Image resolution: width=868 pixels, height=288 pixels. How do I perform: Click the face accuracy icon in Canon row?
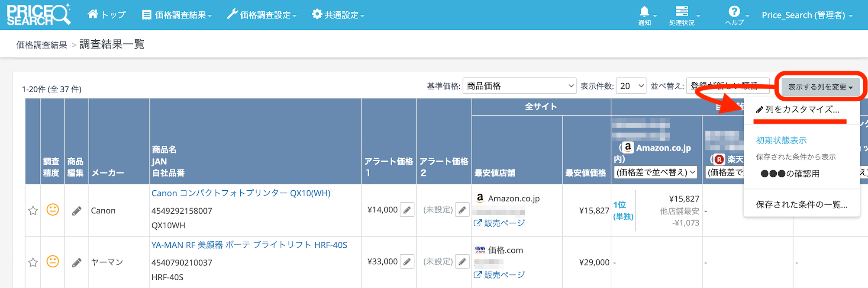[52, 210]
